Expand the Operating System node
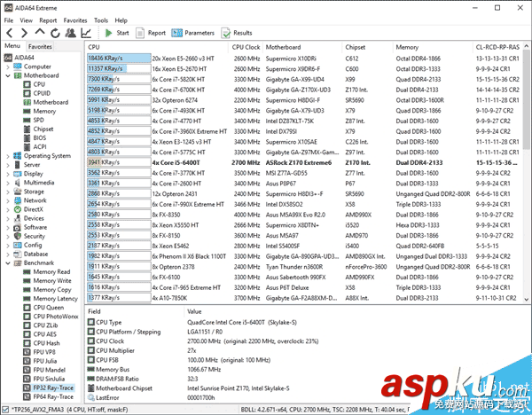Image resolution: width=532 pixels, height=415 pixels. click(8, 156)
